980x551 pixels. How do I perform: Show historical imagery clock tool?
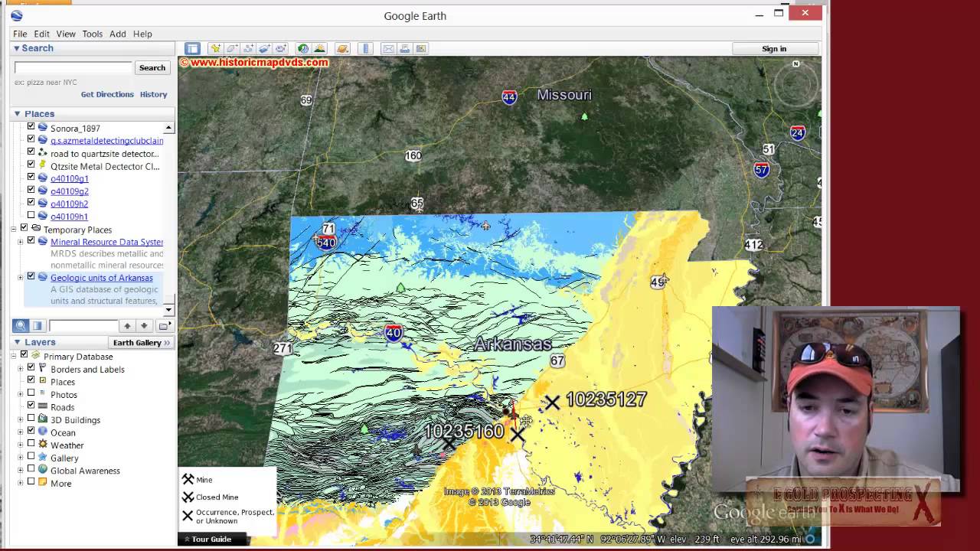(x=303, y=48)
